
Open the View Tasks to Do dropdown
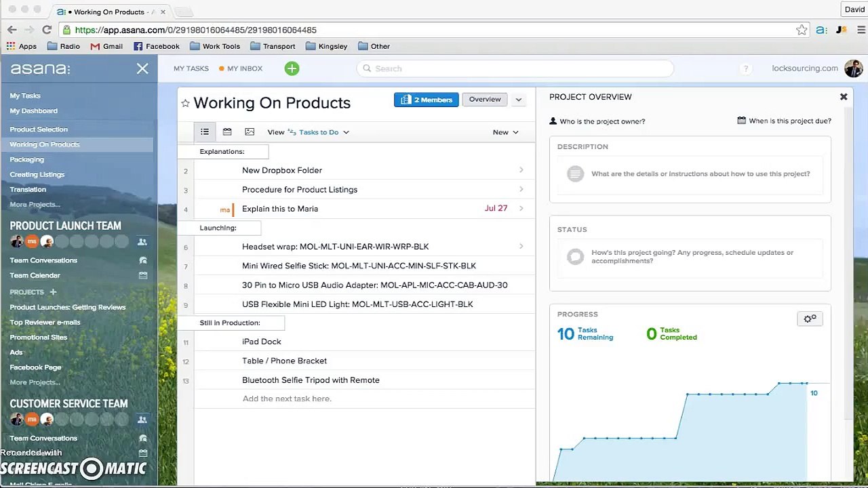coord(309,132)
